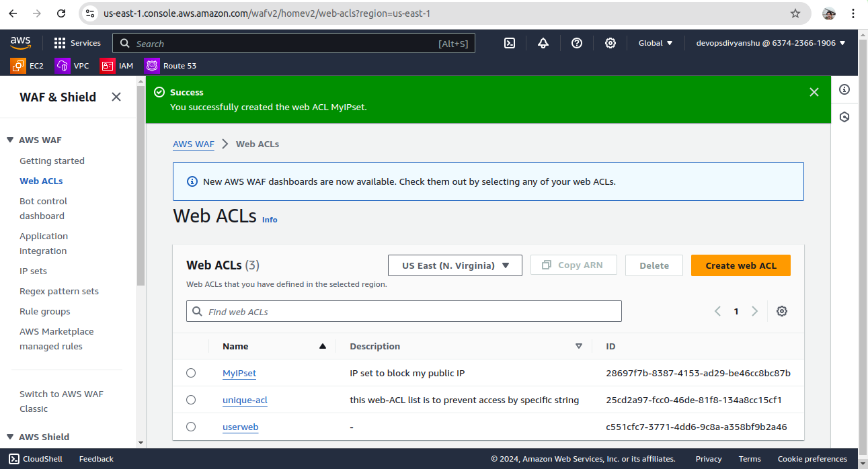Click the Create web ACL button

pyautogui.click(x=740, y=265)
